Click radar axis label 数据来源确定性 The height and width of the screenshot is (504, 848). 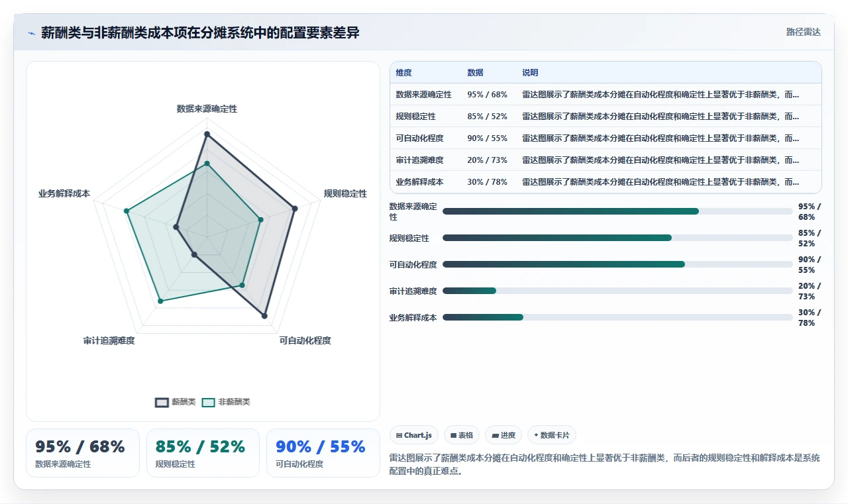(207, 109)
